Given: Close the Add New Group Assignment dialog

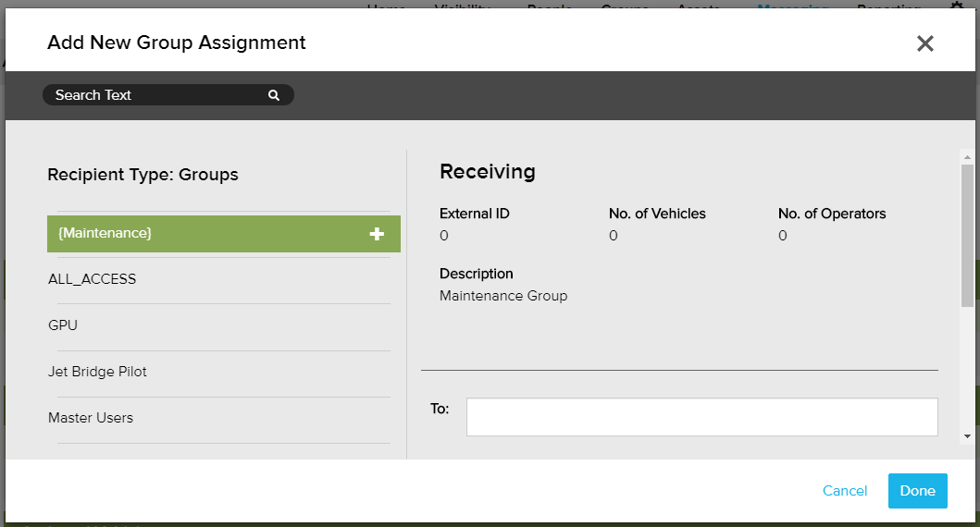Looking at the screenshot, I should (924, 43).
